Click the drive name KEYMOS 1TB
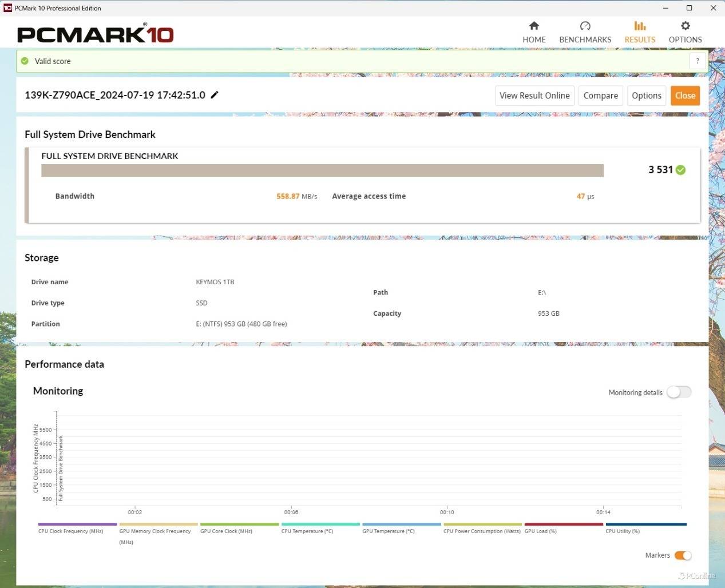The image size is (725, 588). point(215,282)
